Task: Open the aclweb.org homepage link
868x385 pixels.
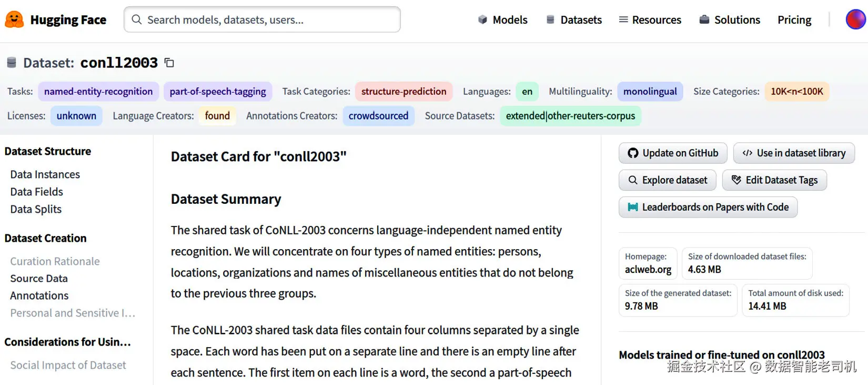Action: tap(648, 269)
